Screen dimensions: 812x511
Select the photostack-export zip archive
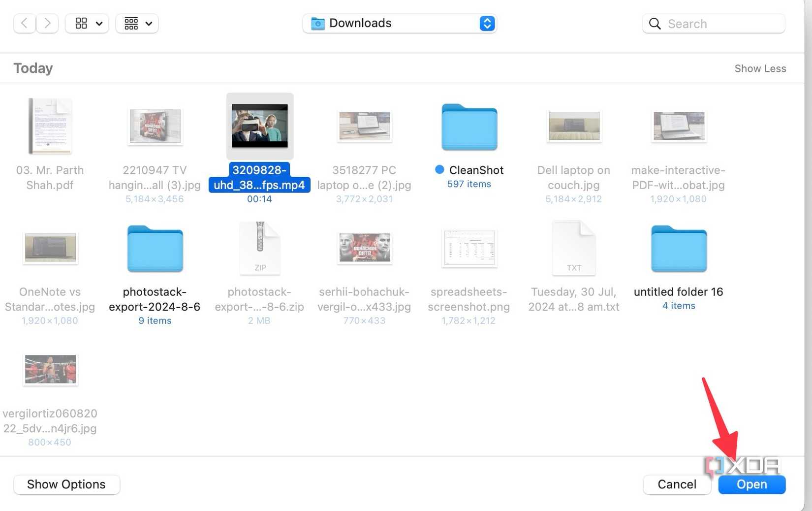[259, 248]
